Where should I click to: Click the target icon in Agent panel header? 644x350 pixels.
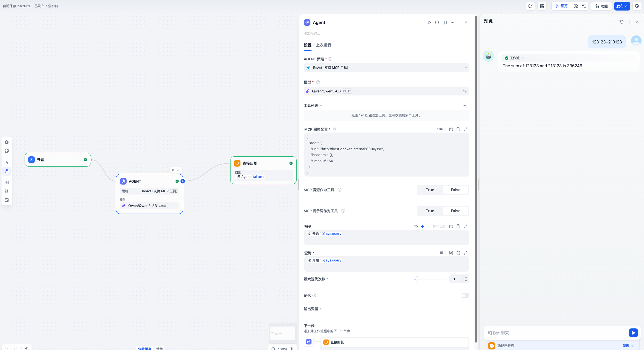(437, 22)
